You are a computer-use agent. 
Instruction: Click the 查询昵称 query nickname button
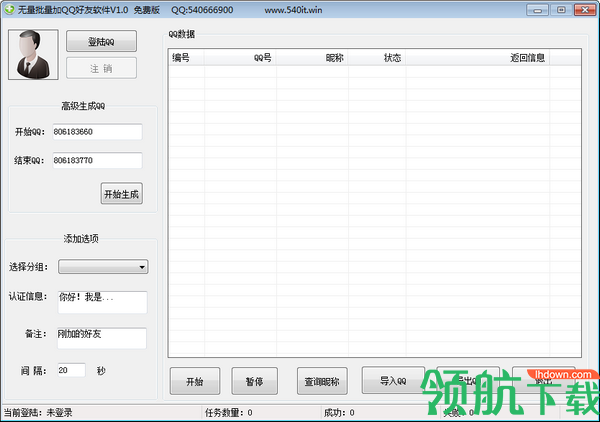click(x=322, y=381)
